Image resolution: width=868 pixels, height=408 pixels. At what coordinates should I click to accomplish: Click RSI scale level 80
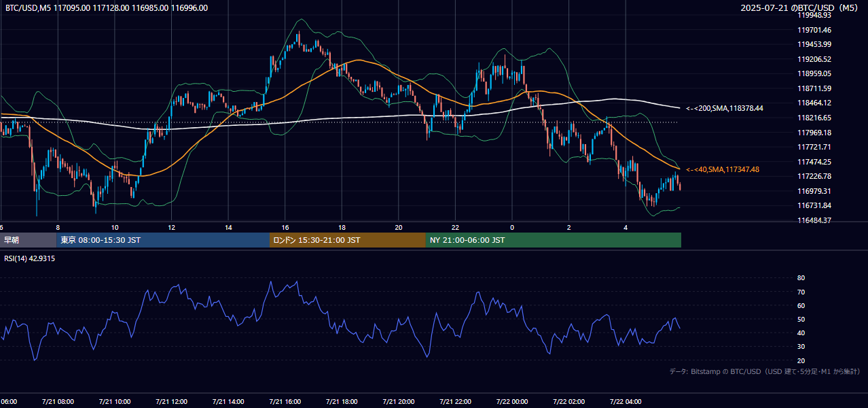click(x=801, y=278)
